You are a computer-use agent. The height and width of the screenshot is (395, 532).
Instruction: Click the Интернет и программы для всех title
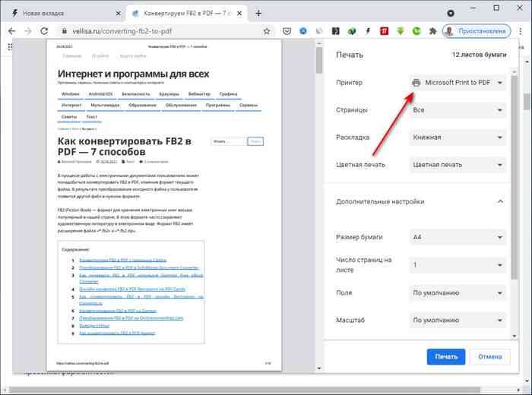(133, 74)
